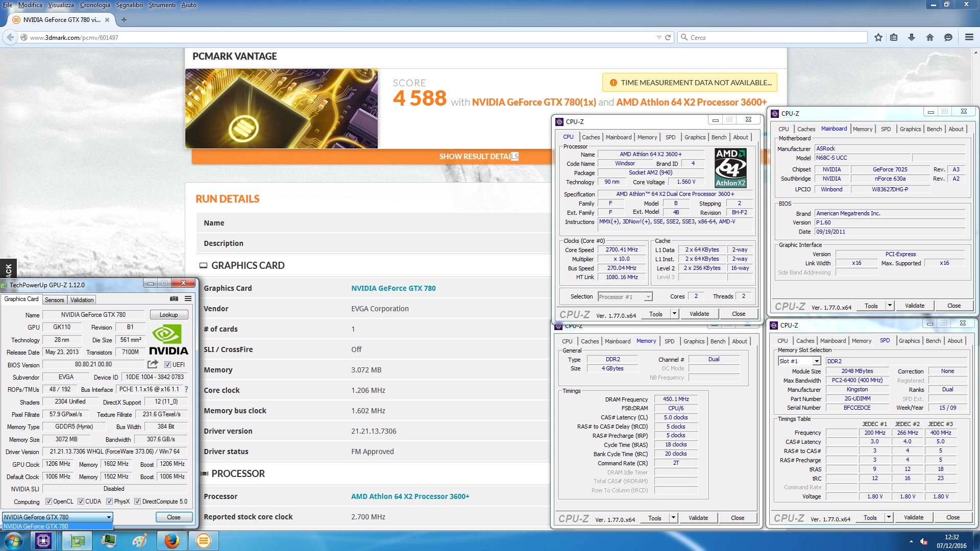This screenshot has width=980, height=551.
Task: Open NVIDIA GeForce GTX 780 graphics card link
Action: tap(394, 288)
